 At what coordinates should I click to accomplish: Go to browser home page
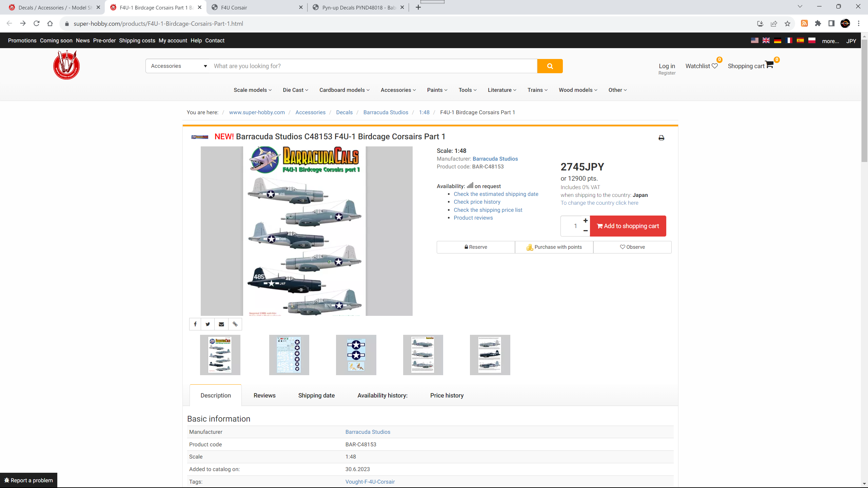click(x=50, y=23)
